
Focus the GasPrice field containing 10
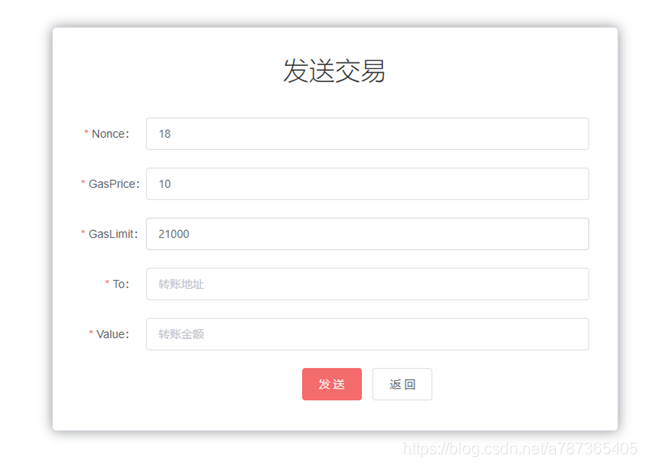click(367, 184)
